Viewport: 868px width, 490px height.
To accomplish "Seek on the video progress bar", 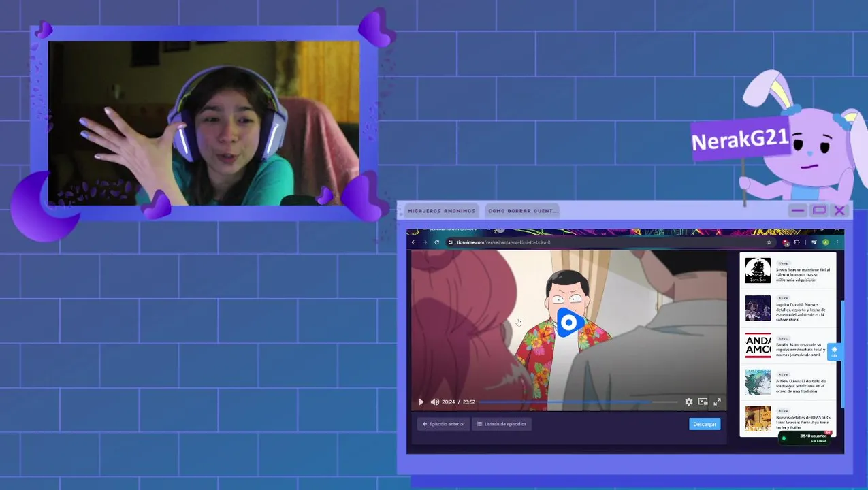I will [579, 402].
